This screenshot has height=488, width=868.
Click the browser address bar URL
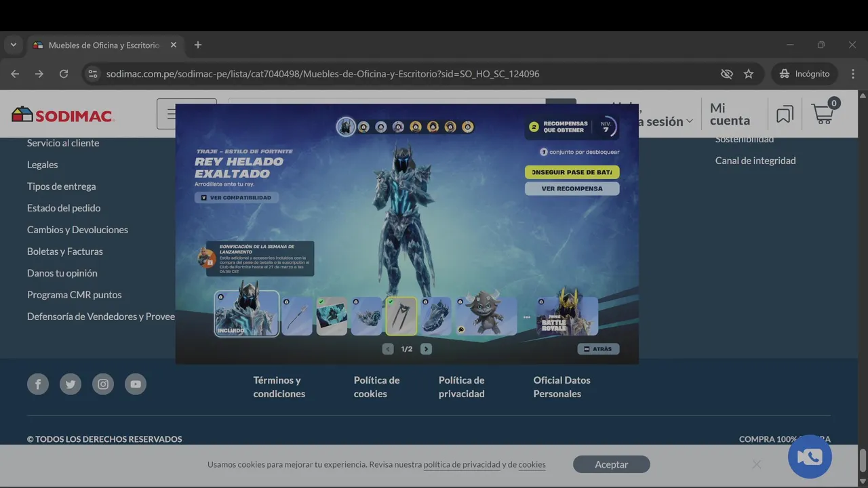[323, 74]
